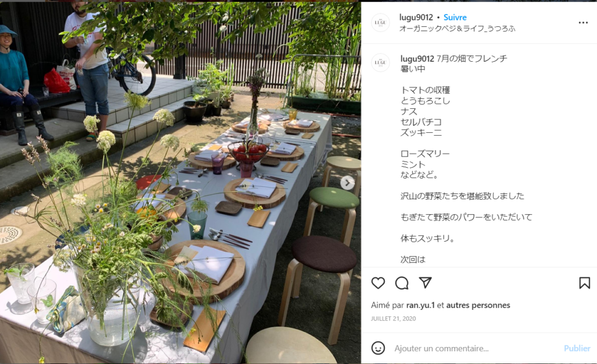Open the JUILLET 21, 2020 date link

[394, 319]
